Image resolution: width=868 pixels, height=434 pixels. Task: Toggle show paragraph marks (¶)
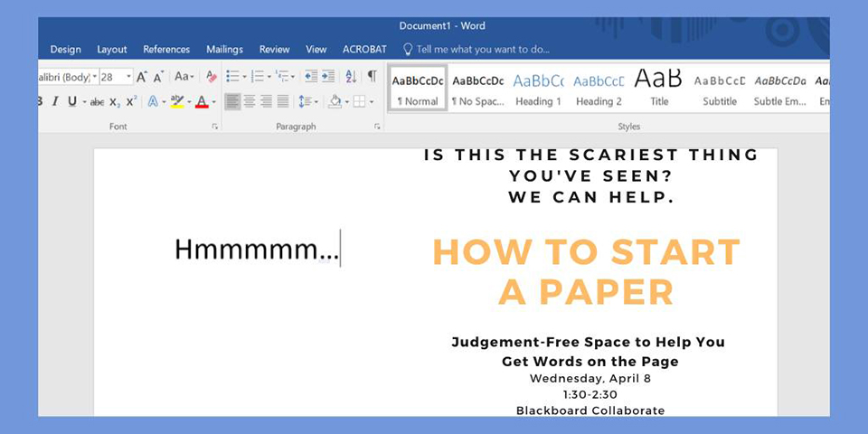373,76
